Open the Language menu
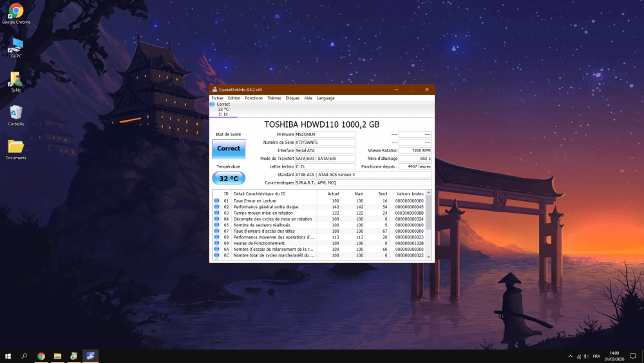Image resolution: width=644 pixels, height=363 pixels. (325, 98)
